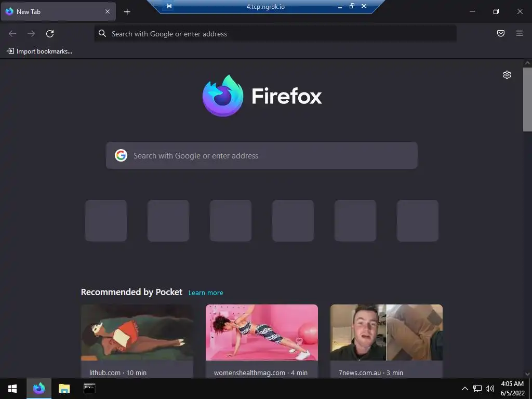Open the sixth empty shortcut tile

click(x=418, y=220)
